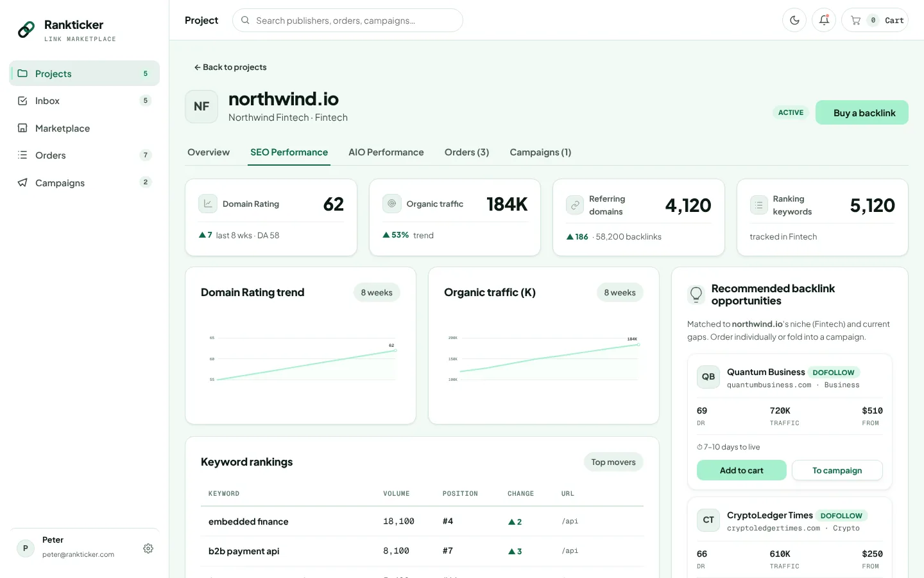This screenshot has height=578, width=924.
Task: Click the Domain Rating chart icon
Action: click(x=208, y=204)
